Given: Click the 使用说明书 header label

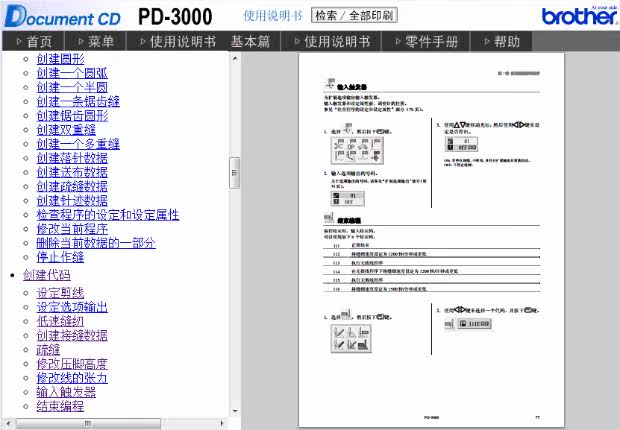Looking at the screenshot, I should click(273, 15).
